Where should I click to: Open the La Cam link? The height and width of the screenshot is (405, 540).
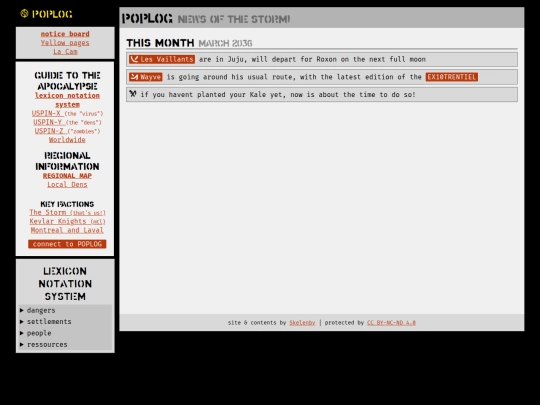pos(65,52)
